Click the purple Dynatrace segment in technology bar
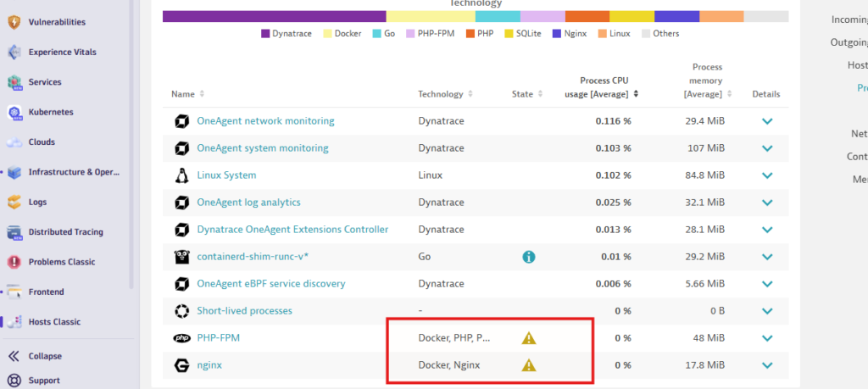This screenshot has width=868, height=389. point(274,16)
